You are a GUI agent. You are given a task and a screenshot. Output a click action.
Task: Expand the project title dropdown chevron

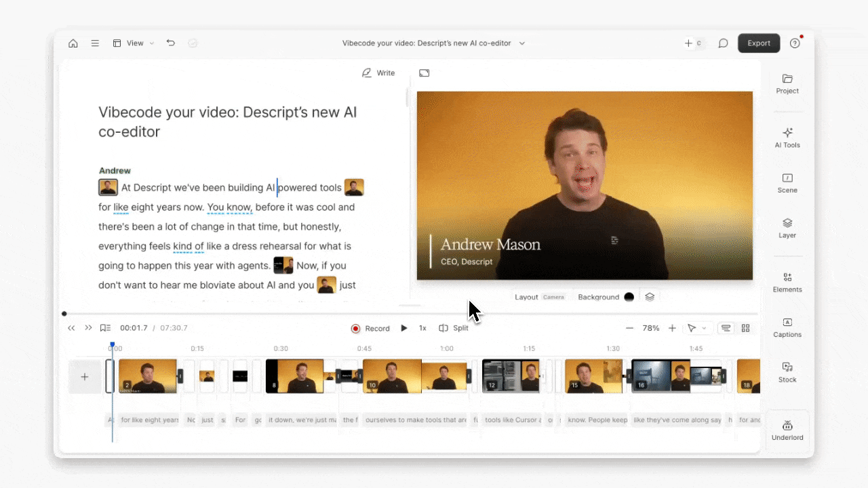[522, 43]
